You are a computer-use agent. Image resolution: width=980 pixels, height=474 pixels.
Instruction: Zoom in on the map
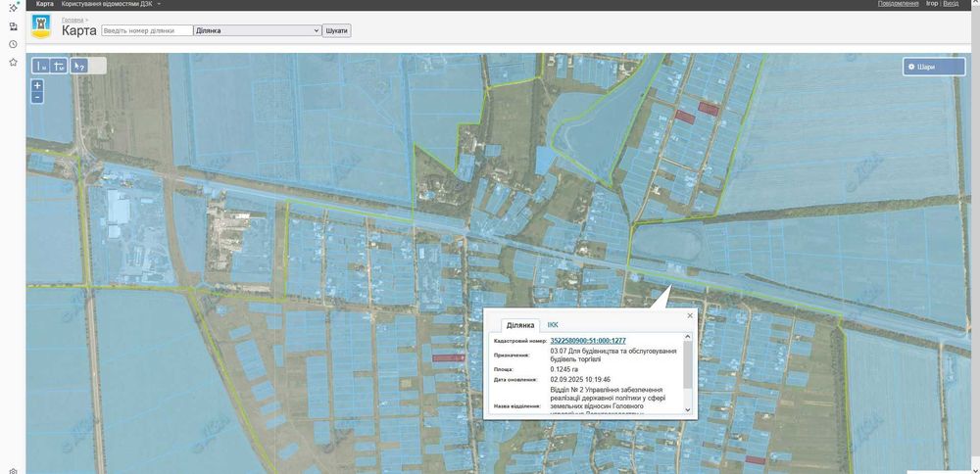37,86
